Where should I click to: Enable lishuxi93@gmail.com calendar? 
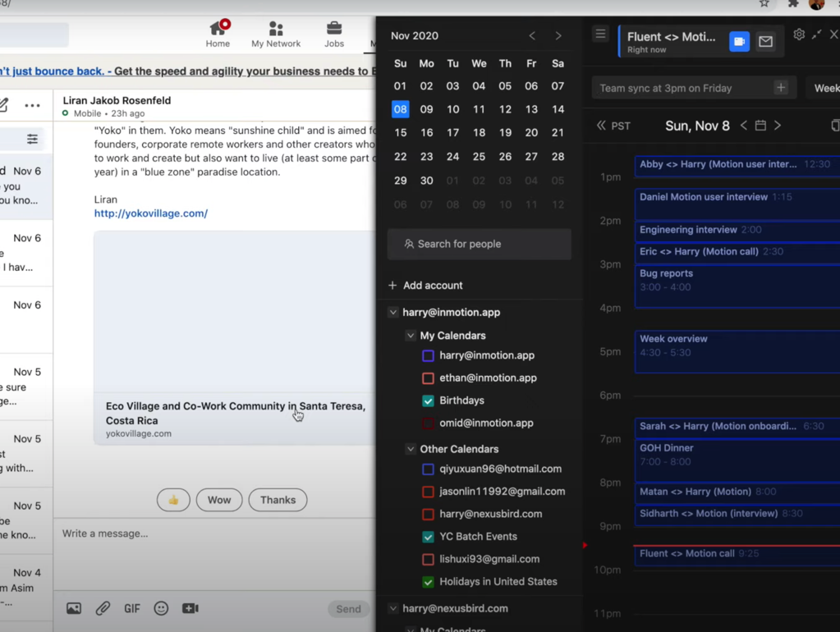[x=428, y=559]
